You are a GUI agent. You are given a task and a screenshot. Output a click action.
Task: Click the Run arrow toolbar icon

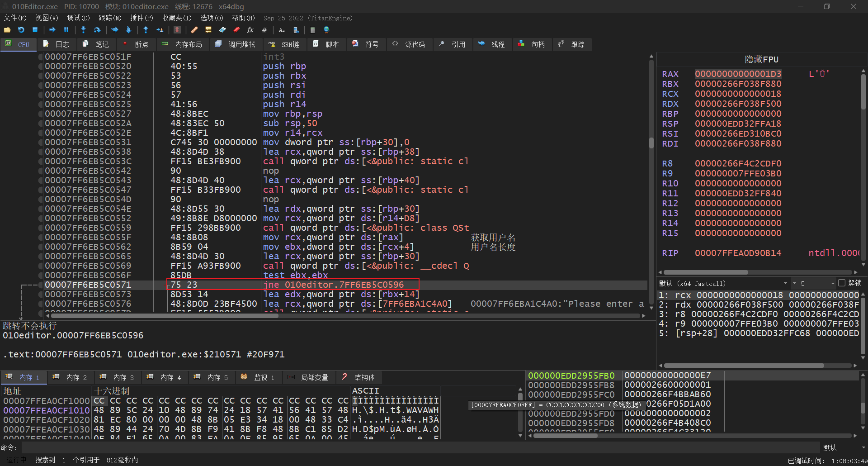(x=52, y=30)
